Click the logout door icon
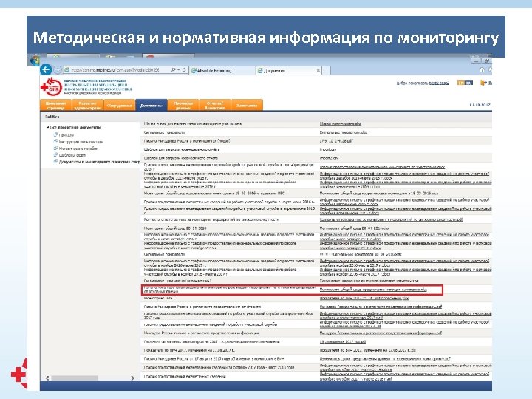Viewport: 532px width, 399px height. point(484,83)
